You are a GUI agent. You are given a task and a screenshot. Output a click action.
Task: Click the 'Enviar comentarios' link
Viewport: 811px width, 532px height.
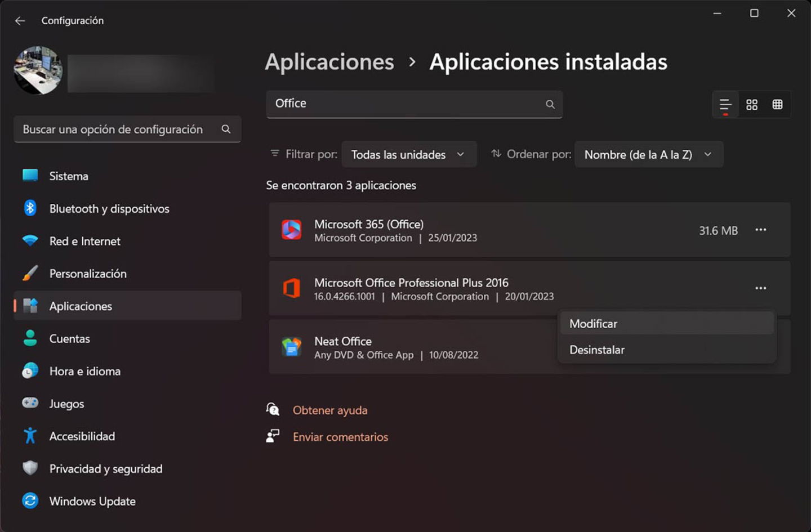click(x=340, y=437)
